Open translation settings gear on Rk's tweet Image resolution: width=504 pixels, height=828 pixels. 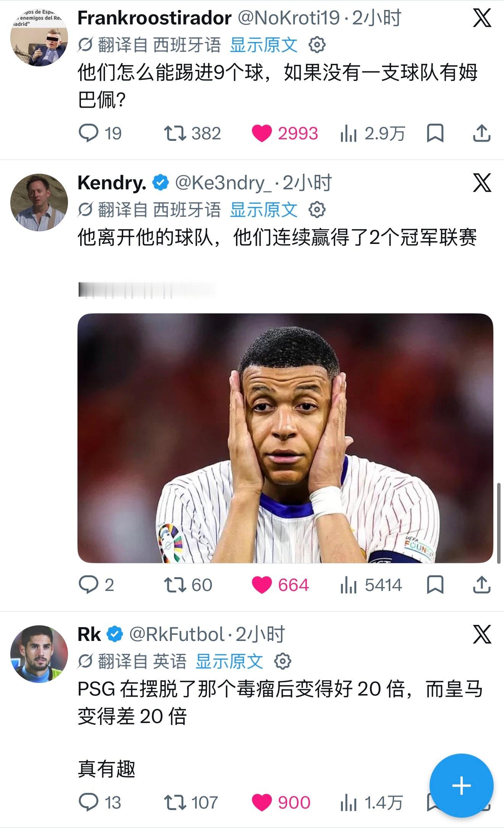(283, 661)
